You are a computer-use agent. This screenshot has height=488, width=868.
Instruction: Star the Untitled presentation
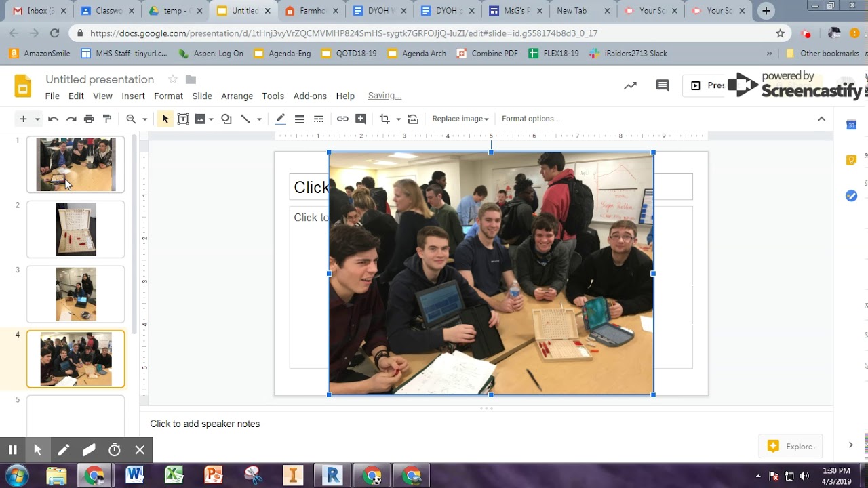pos(173,79)
